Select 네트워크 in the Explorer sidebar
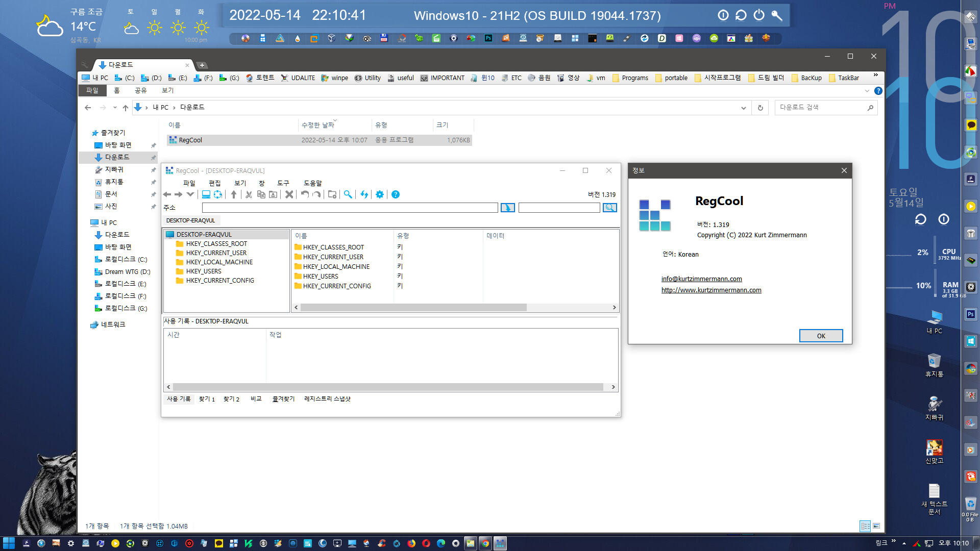This screenshot has width=980, height=551. (108, 324)
